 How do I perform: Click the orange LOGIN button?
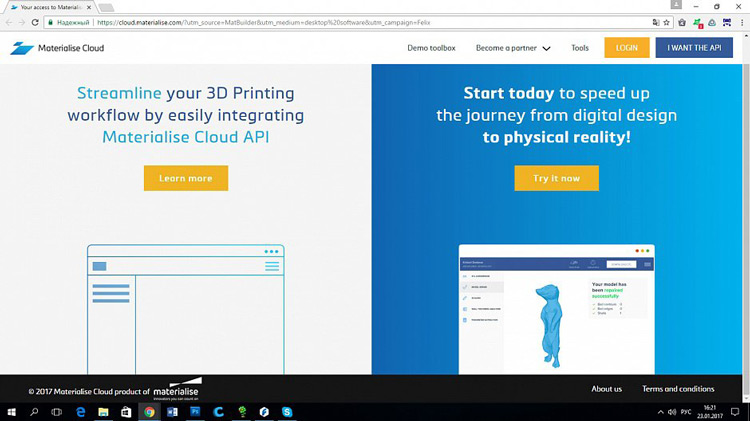627,48
